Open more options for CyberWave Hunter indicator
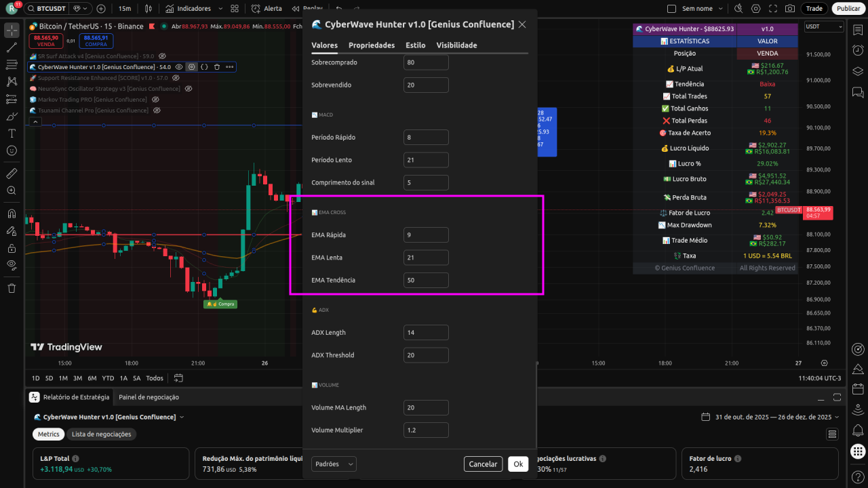This screenshot has height=488, width=868. tap(229, 67)
